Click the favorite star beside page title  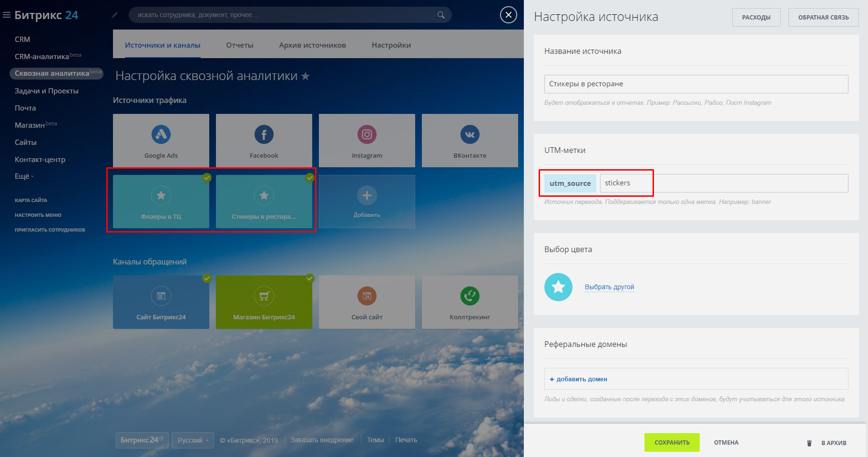[x=306, y=76]
